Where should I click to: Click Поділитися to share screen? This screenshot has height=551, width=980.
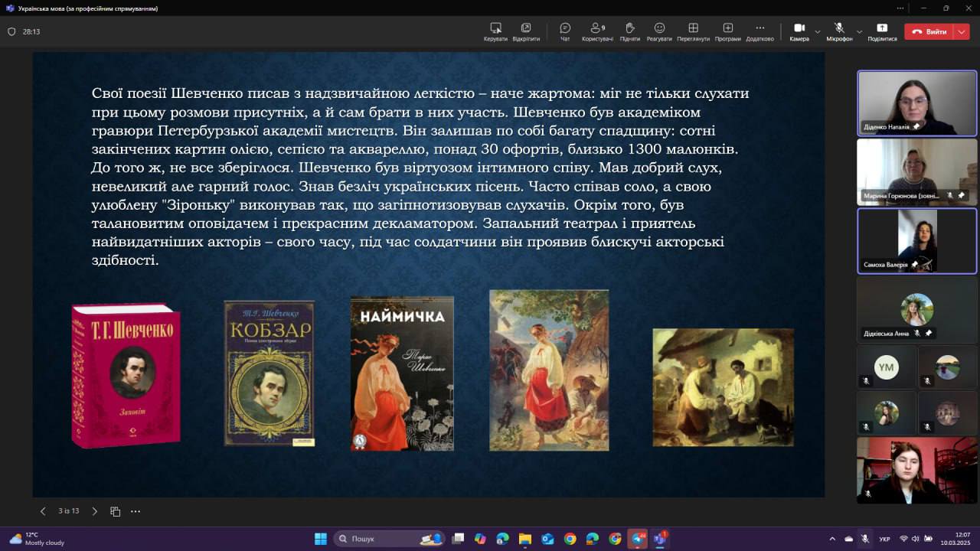tap(882, 31)
